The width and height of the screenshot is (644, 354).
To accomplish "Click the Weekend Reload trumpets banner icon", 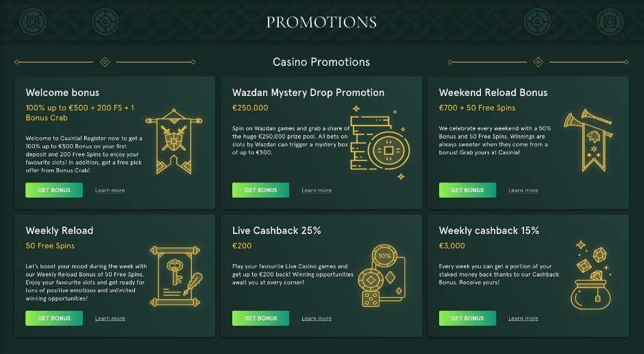I will (x=586, y=141).
